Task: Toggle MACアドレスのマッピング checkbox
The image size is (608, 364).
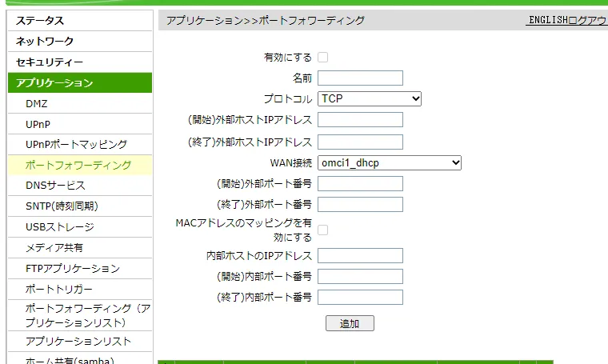Action: (x=323, y=230)
